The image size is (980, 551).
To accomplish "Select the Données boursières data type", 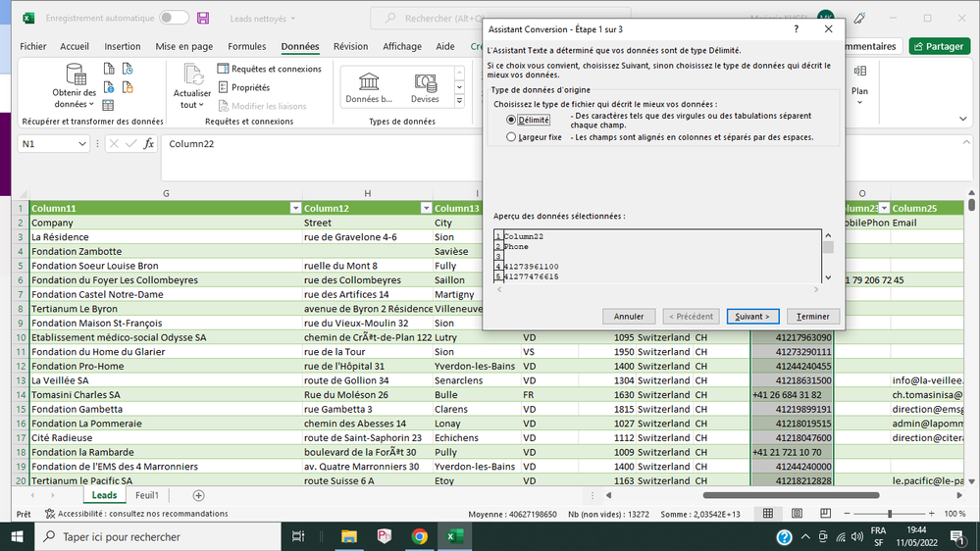I will pyautogui.click(x=369, y=87).
